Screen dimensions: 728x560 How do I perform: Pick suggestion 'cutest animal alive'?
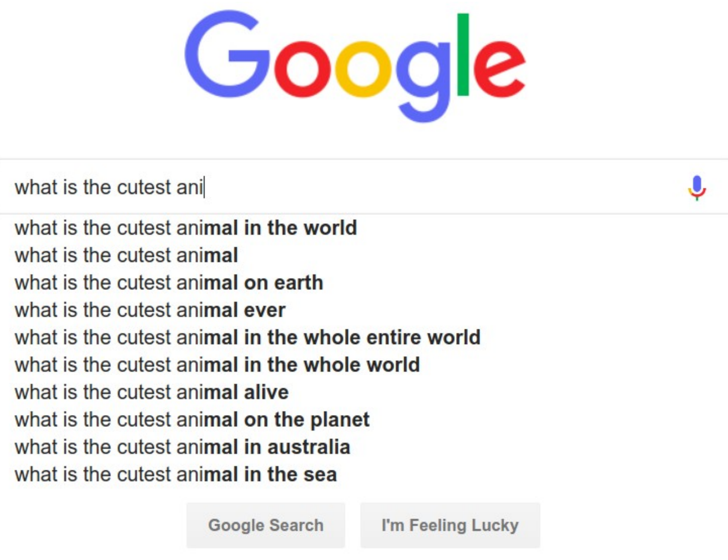(151, 393)
